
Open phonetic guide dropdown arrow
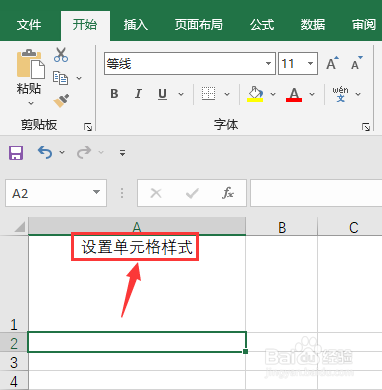click(358, 94)
